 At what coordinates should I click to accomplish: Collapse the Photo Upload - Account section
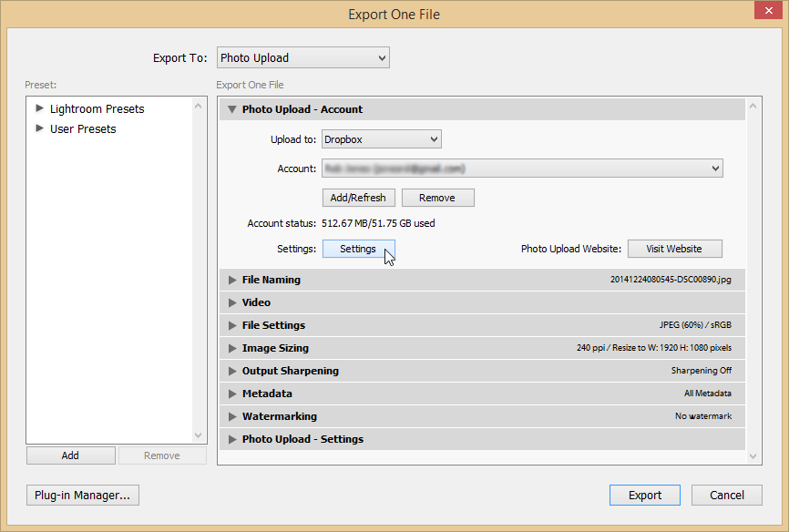(232, 109)
